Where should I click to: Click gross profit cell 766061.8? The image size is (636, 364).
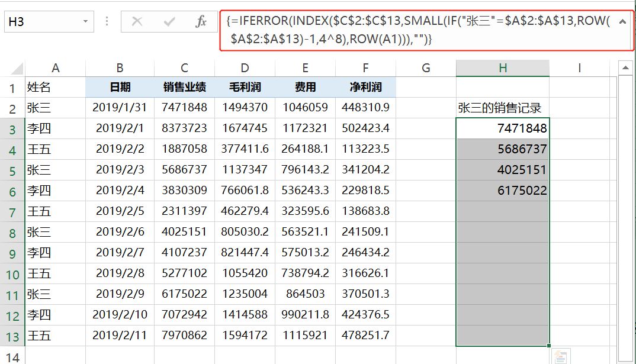tap(245, 191)
